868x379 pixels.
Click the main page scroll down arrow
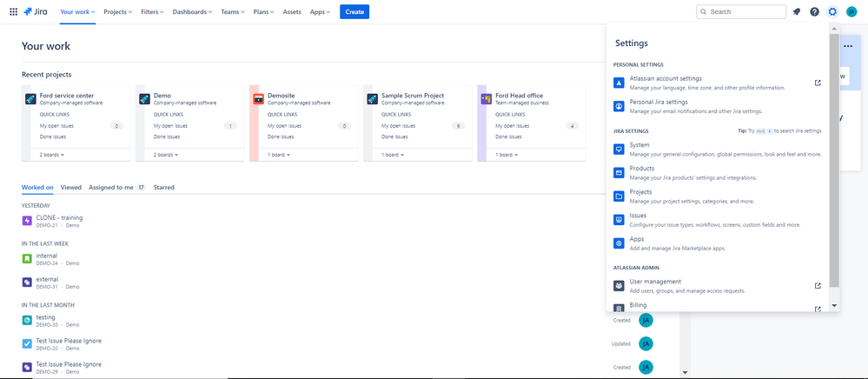[685, 373]
